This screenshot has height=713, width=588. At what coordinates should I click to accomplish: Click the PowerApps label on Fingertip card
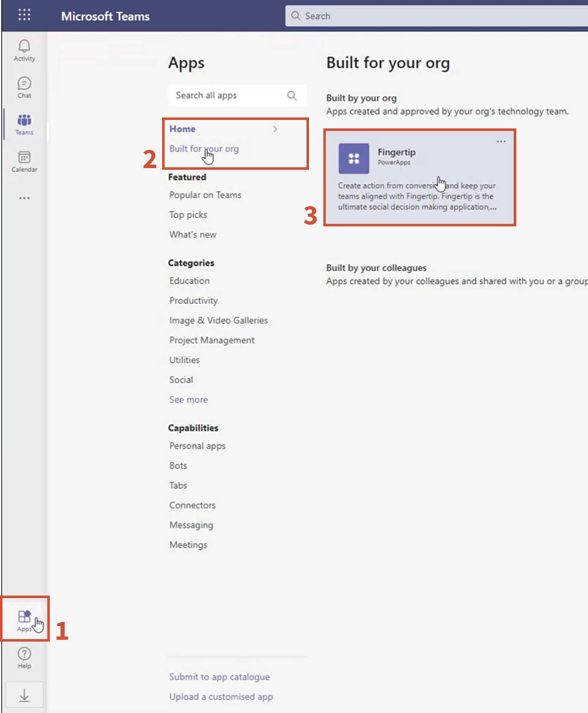pyautogui.click(x=394, y=163)
